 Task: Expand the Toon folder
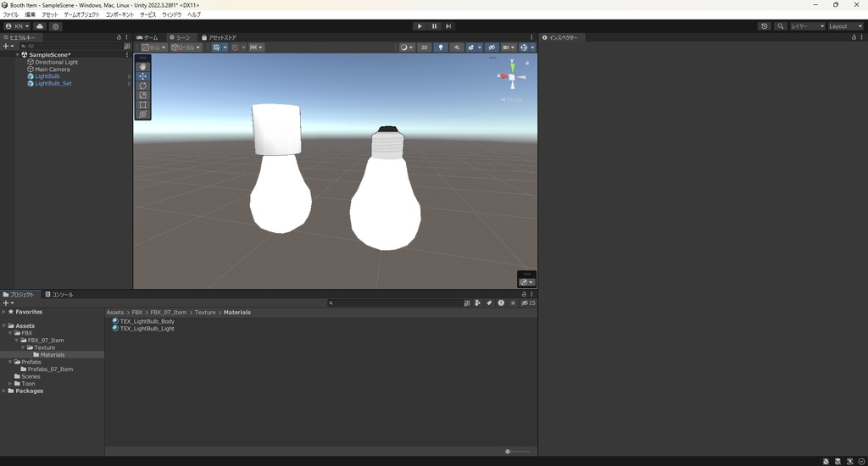10,384
